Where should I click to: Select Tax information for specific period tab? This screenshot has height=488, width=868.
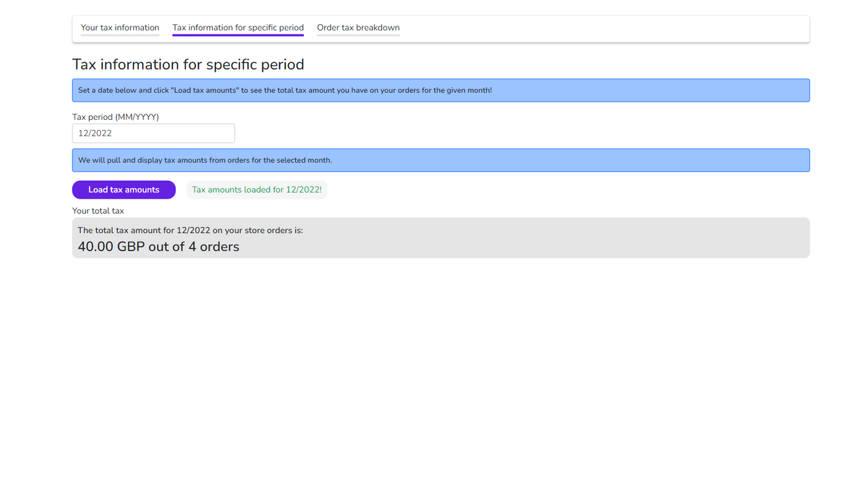[238, 28]
